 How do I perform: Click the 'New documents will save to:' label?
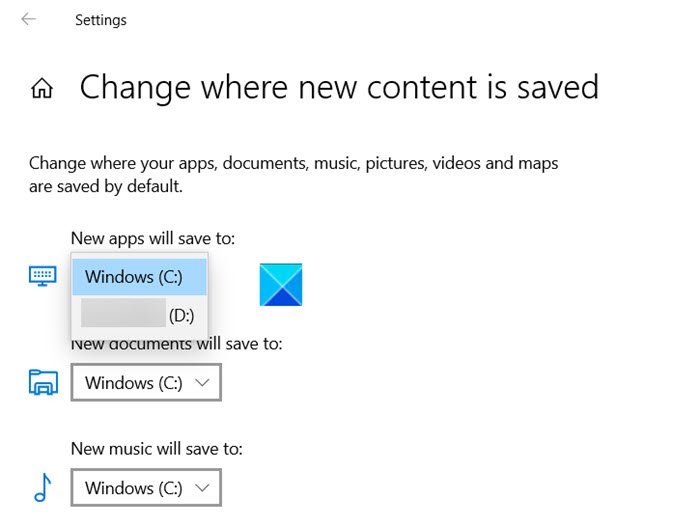pos(177,344)
